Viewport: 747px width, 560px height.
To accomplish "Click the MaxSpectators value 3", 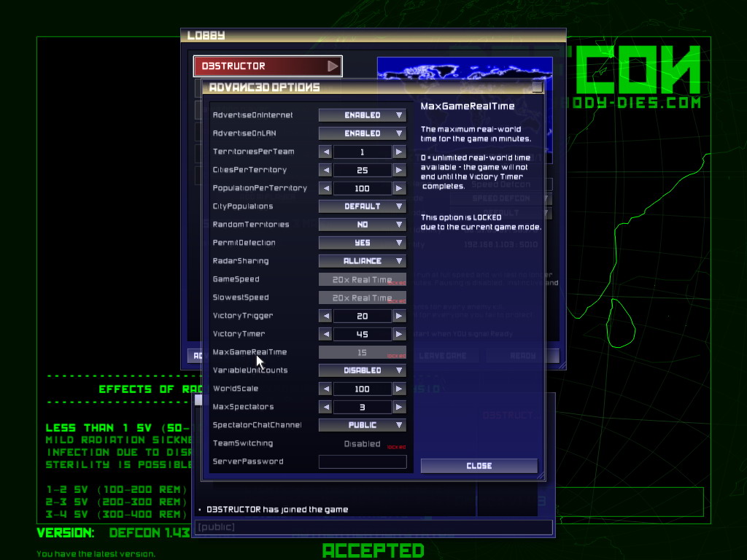I will (363, 407).
